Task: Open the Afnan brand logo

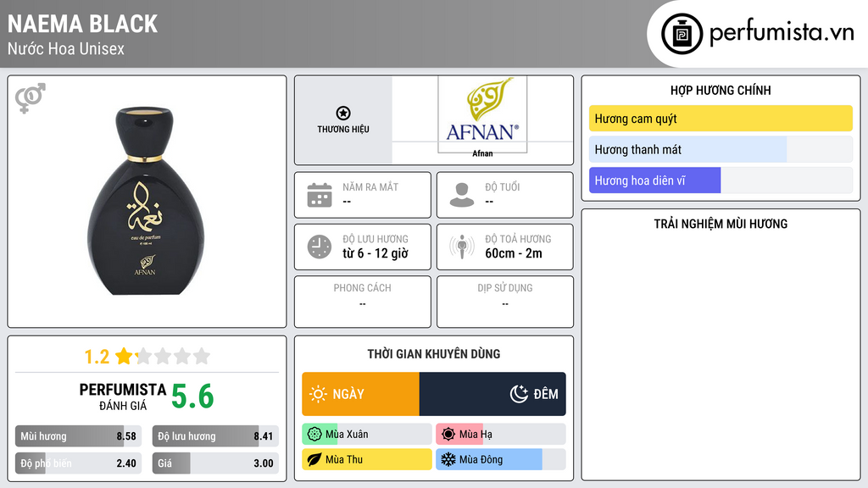Action: pos(482,115)
